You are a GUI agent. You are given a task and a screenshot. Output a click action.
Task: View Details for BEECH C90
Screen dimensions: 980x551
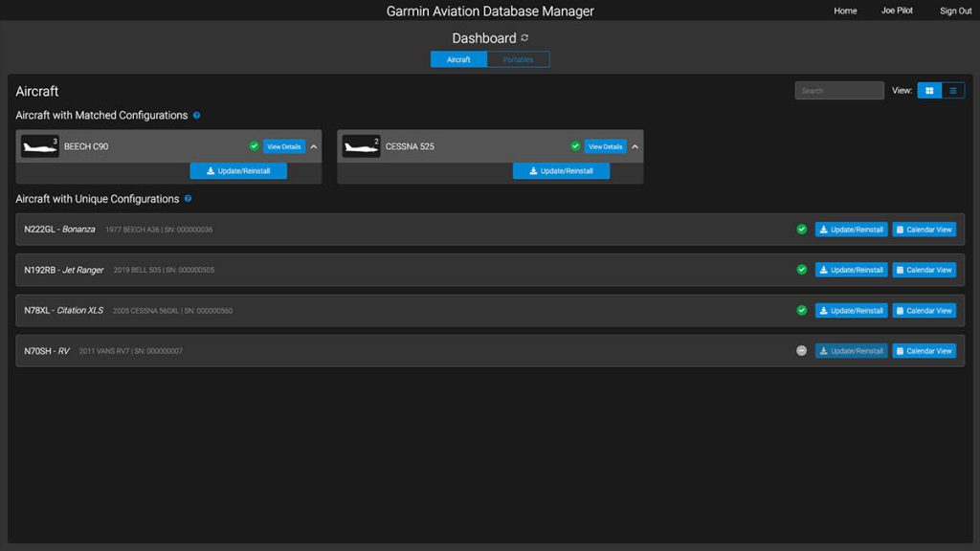(x=283, y=146)
